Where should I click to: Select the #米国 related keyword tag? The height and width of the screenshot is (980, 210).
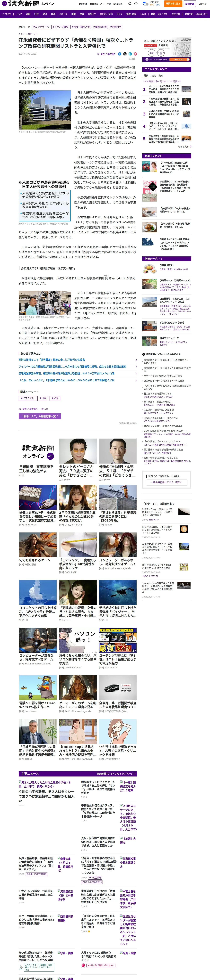tap(55, 398)
